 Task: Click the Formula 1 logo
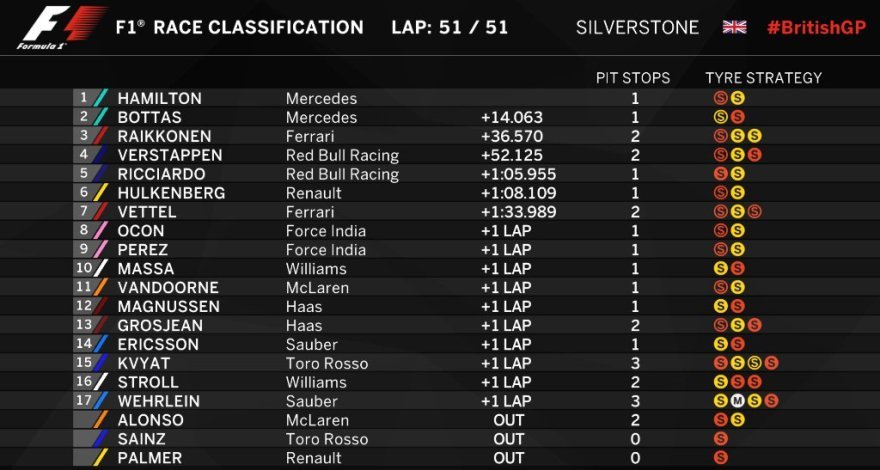(x=61, y=28)
